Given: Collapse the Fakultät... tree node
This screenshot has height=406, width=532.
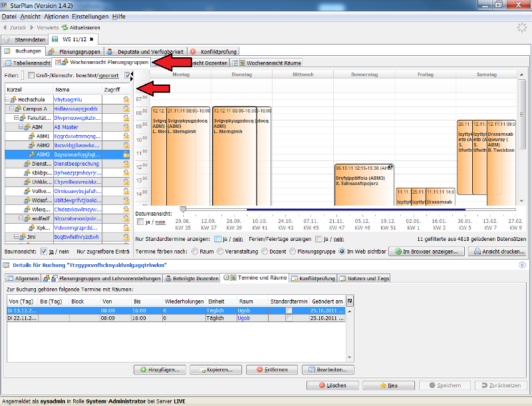Looking at the screenshot, I should [16, 118].
